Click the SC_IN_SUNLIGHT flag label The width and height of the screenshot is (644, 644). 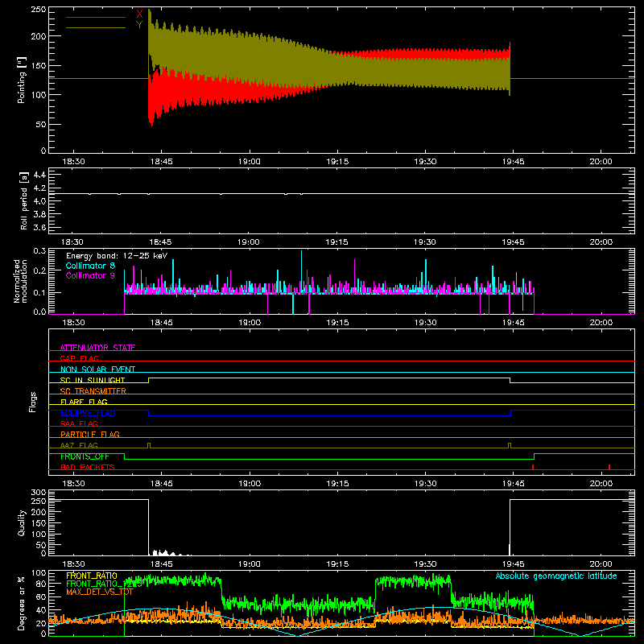[93, 380]
